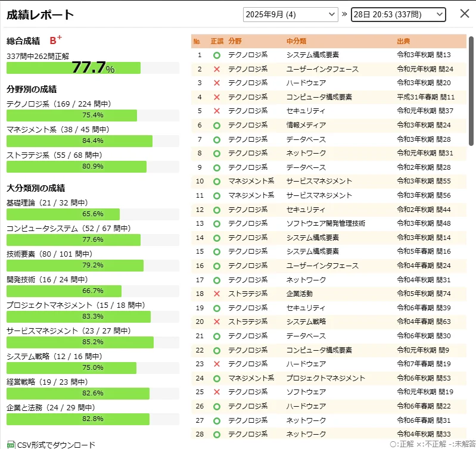The height and width of the screenshot is (449, 476).
Task: Click the green circle in row 19
Action: tap(217, 308)
